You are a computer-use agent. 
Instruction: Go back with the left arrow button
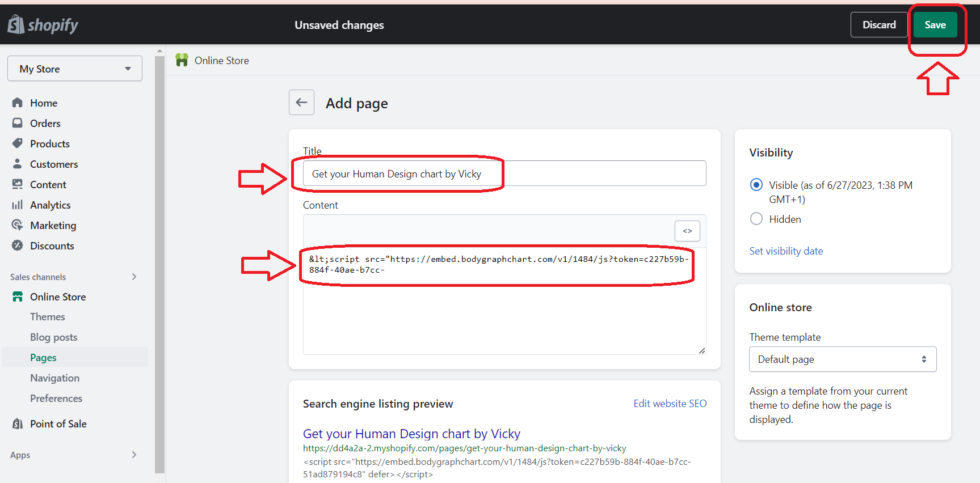click(301, 103)
